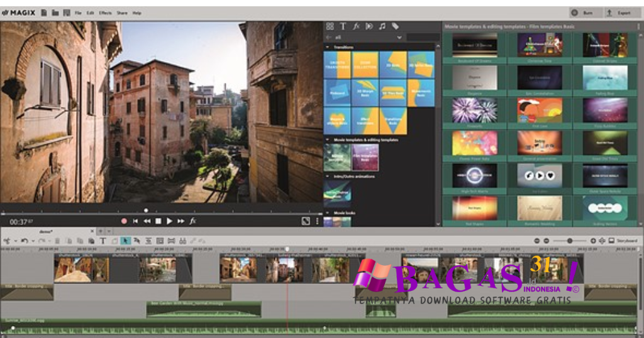The width and height of the screenshot is (644, 338).
Task: Click the razor/cut scissors tool
Action: pyautogui.click(x=7, y=241)
